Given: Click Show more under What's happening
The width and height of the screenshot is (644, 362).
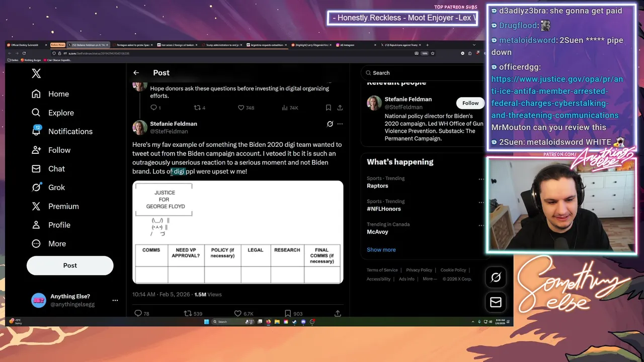Looking at the screenshot, I should pyautogui.click(x=381, y=250).
